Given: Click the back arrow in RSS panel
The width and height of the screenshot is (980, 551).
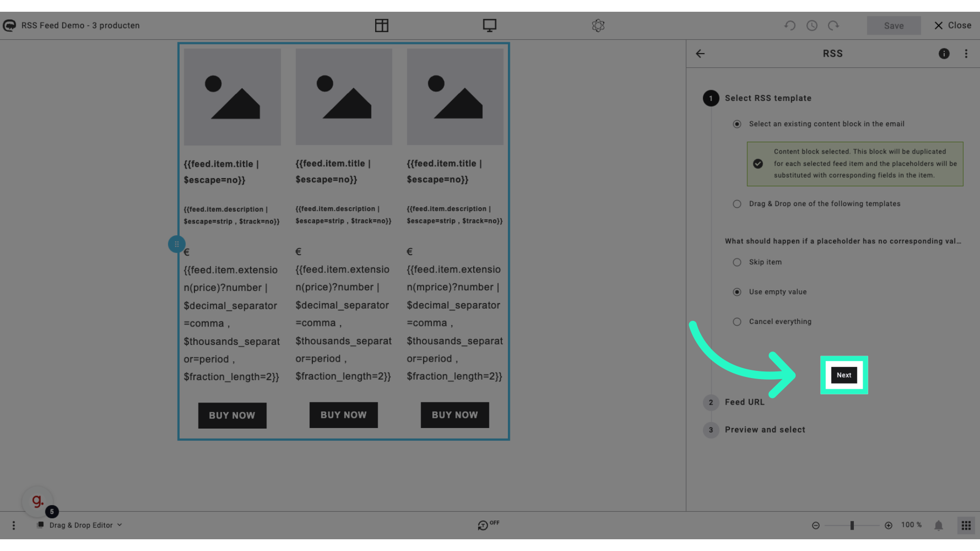Looking at the screenshot, I should click(700, 53).
